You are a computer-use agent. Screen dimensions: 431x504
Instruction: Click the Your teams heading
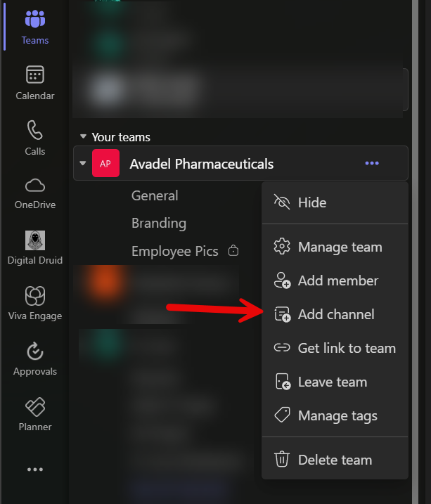pos(121,137)
